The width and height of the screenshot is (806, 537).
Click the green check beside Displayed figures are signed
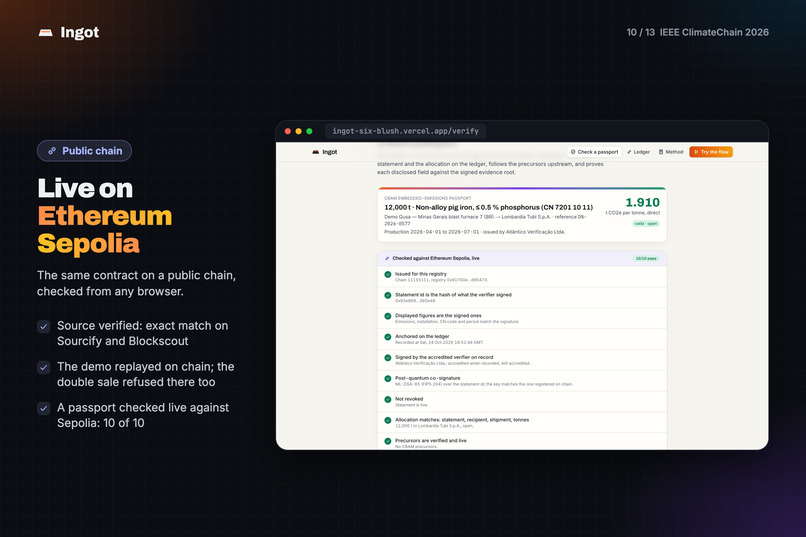[388, 316]
